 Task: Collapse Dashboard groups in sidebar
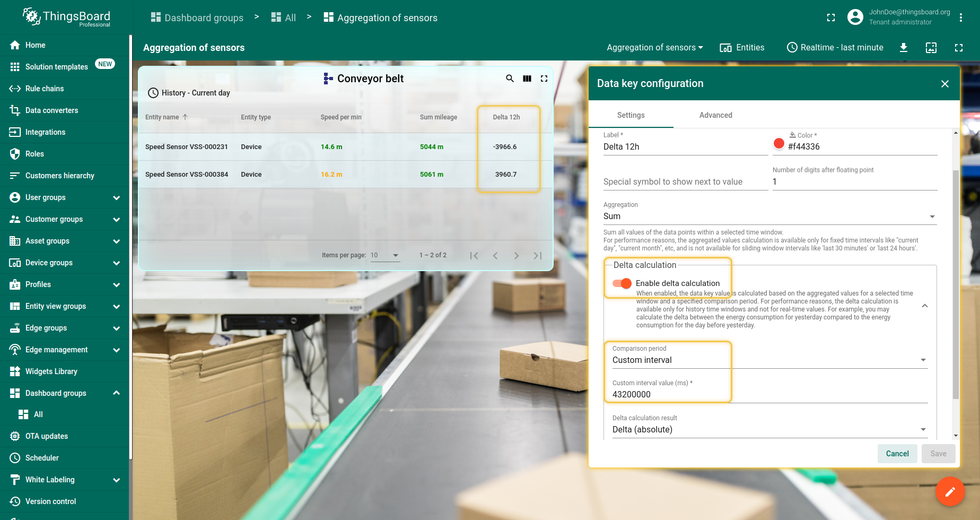point(117,393)
